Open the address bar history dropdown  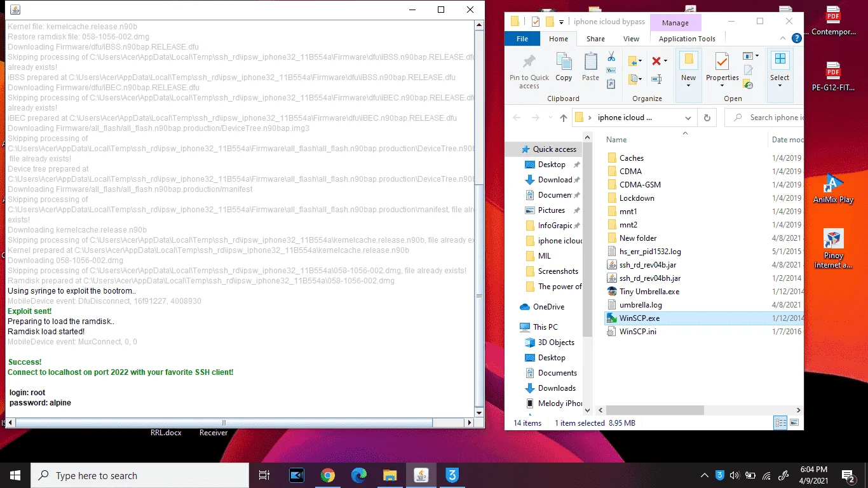(x=688, y=118)
